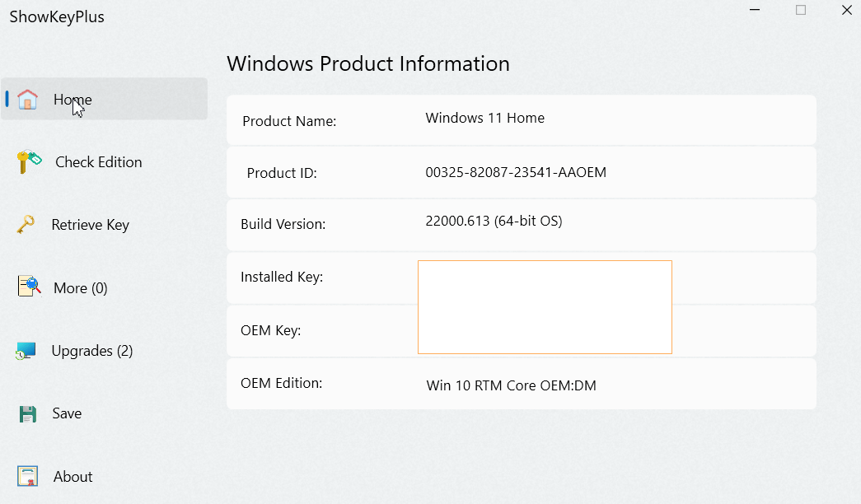Click the More magnifier document icon
This screenshot has height=504, width=861.
[x=29, y=286]
